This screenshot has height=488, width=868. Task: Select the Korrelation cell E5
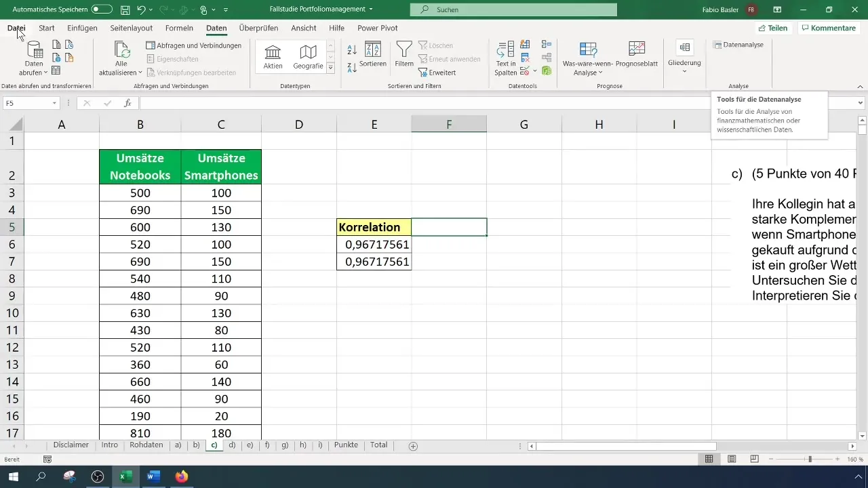click(374, 227)
